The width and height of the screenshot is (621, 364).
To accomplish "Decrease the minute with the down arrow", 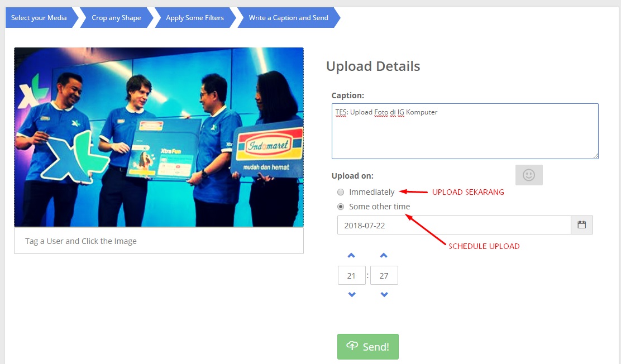I will tap(384, 294).
